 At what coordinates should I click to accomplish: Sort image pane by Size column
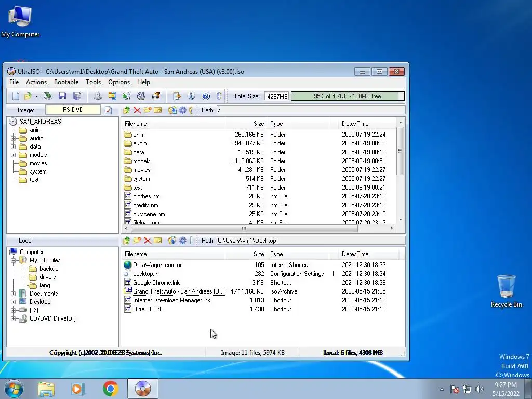(246, 124)
